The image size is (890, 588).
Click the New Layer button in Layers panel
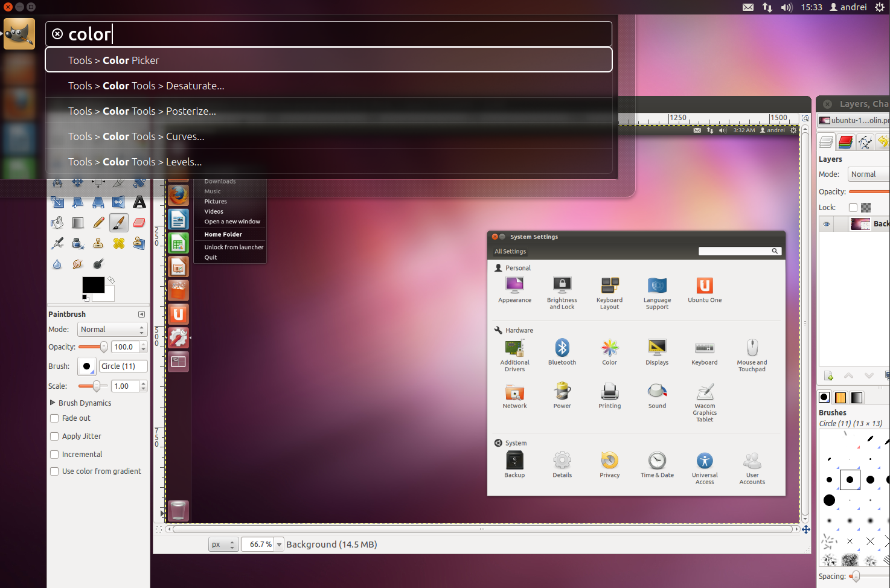829,375
